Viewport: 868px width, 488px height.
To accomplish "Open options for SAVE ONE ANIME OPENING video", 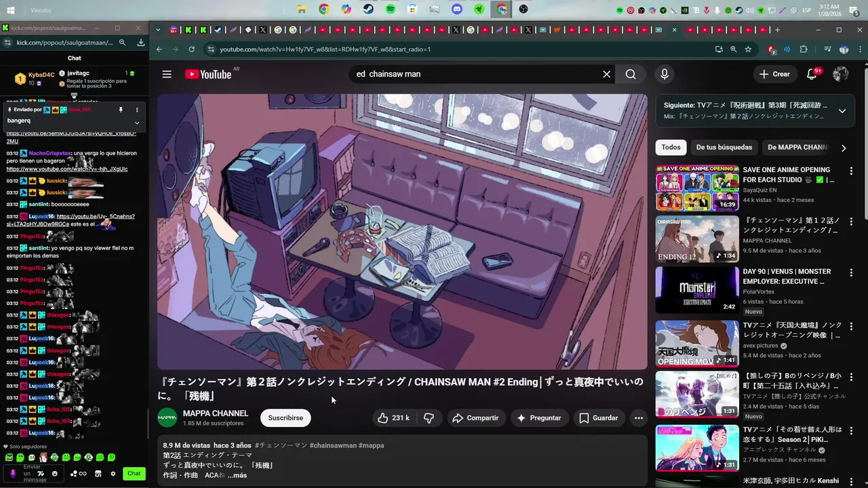I will pyautogui.click(x=851, y=171).
